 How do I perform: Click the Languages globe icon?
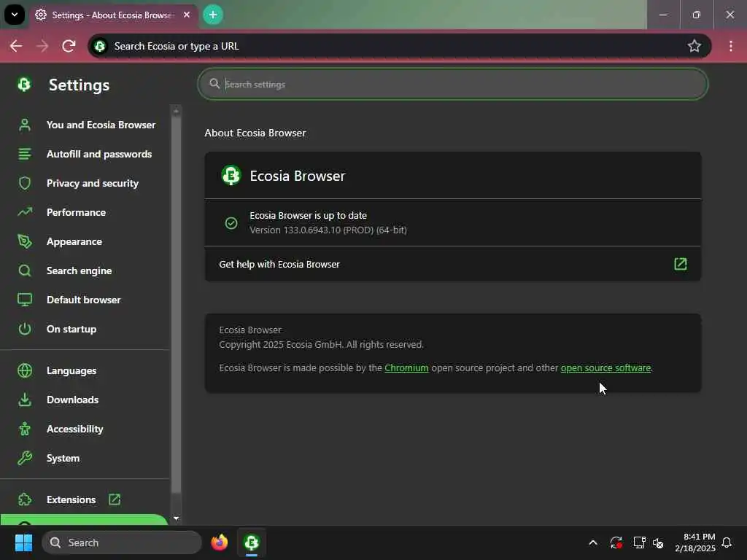[x=25, y=370]
